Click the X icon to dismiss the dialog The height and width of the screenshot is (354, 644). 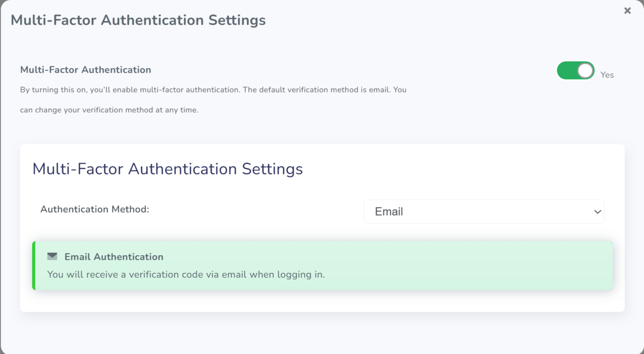pyautogui.click(x=627, y=10)
